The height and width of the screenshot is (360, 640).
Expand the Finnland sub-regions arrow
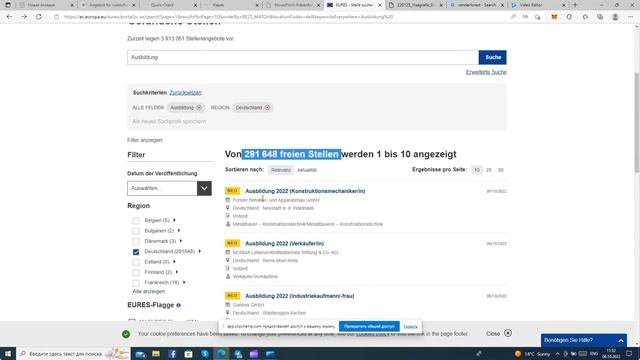tap(177, 272)
